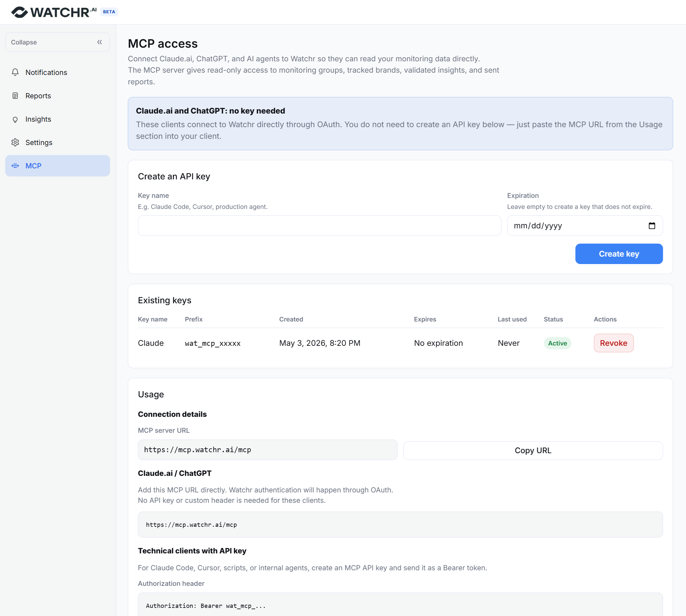Viewport: 686px width, 616px height.
Task: Click the Collapse sidebar button
Action: [x=57, y=42]
